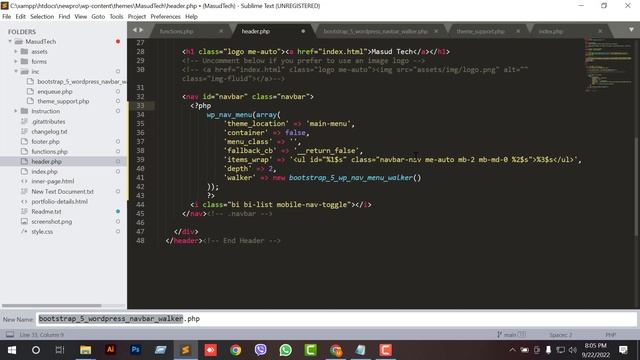Switch to the functions.php tab

coord(176,31)
